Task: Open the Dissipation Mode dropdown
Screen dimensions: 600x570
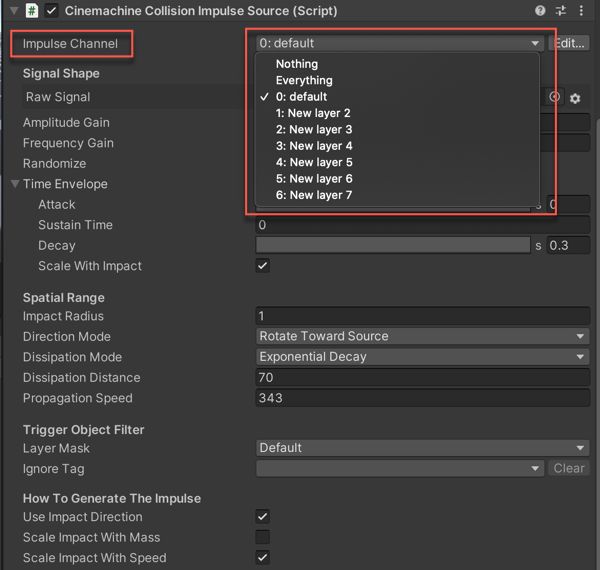Action: tap(422, 357)
